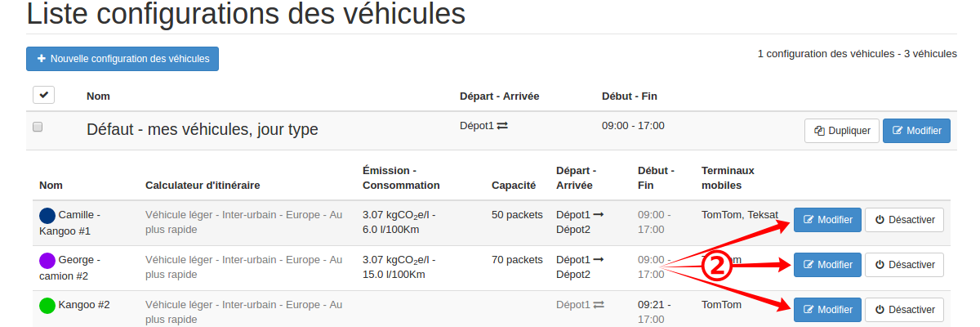Viewport: 980px width, 327px height.
Task: Click arrow icon in George's Départ-Arrivée cell
Action: [599, 260]
